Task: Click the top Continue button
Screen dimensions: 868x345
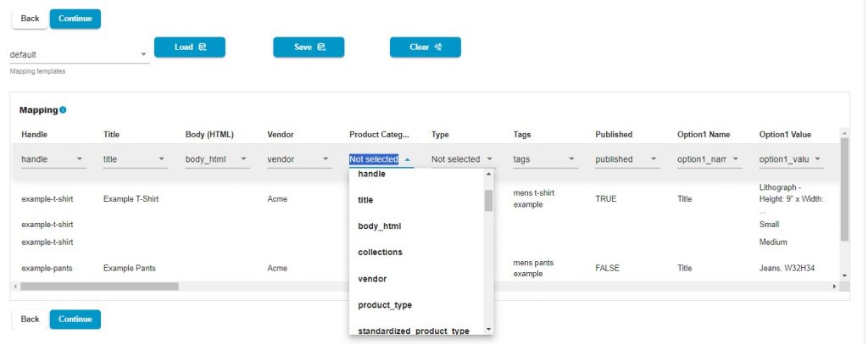Action: 75,19
